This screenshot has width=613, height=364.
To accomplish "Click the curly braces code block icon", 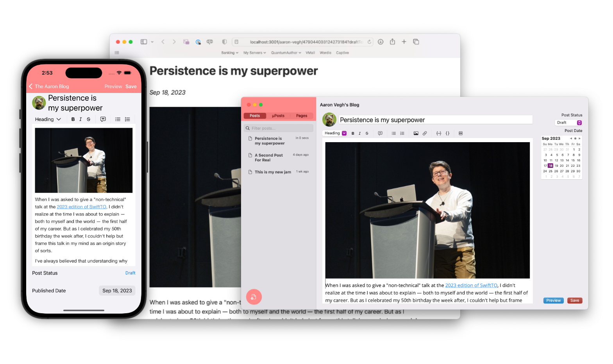I will click(448, 133).
